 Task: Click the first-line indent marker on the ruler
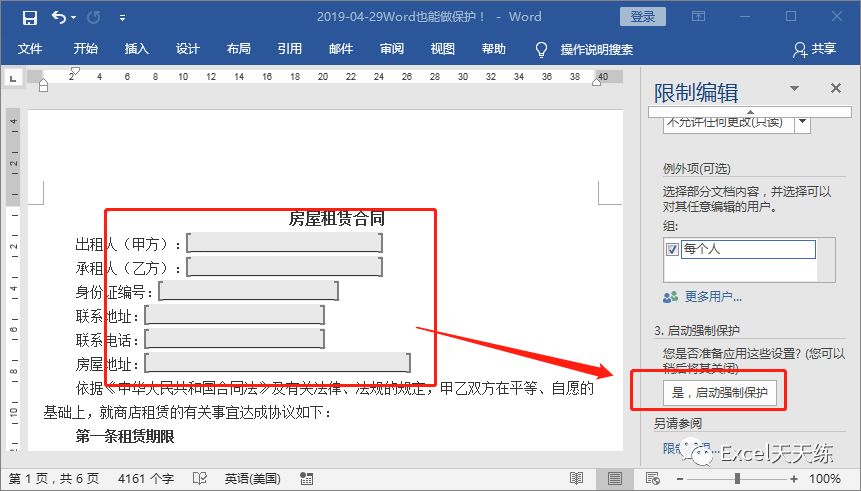click(x=75, y=72)
